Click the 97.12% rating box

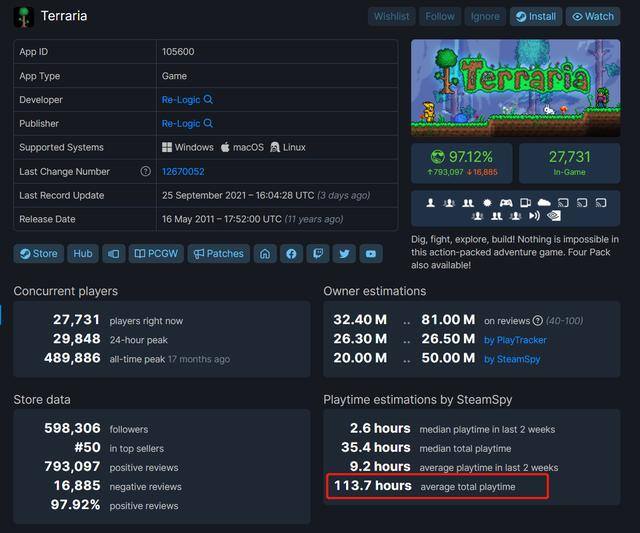click(462, 163)
